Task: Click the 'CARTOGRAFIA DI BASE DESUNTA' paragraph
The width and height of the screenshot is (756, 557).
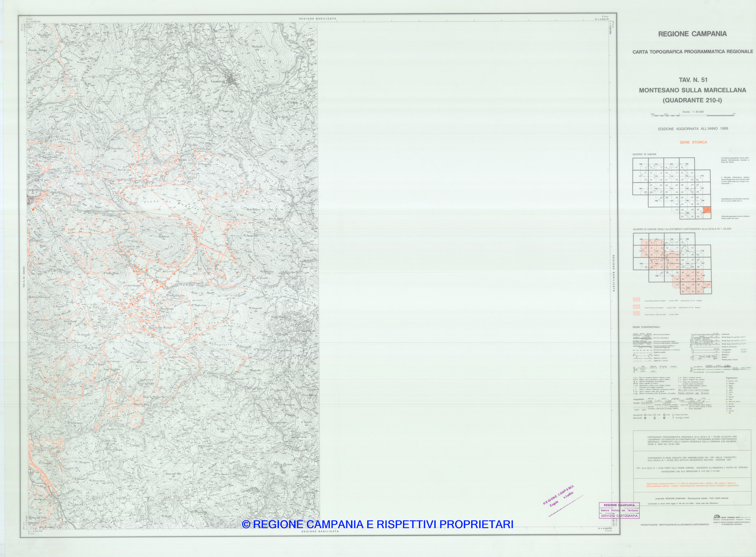Action: click(692, 459)
